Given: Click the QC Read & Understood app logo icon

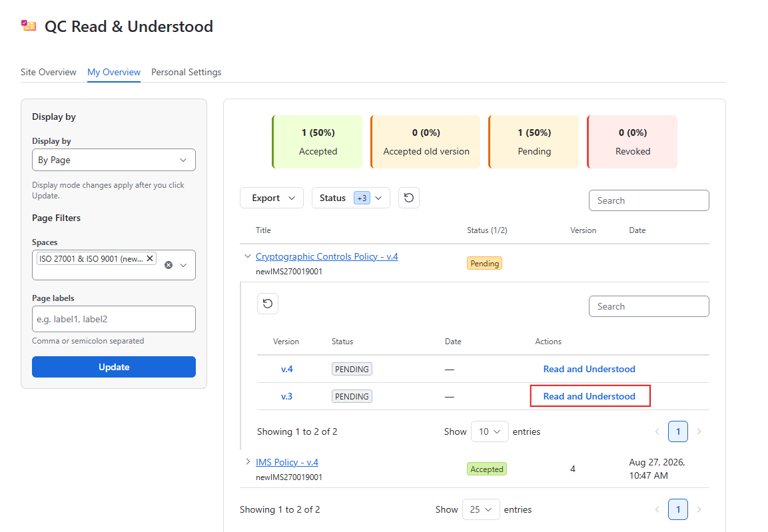Looking at the screenshot, I should coord(29,25).
